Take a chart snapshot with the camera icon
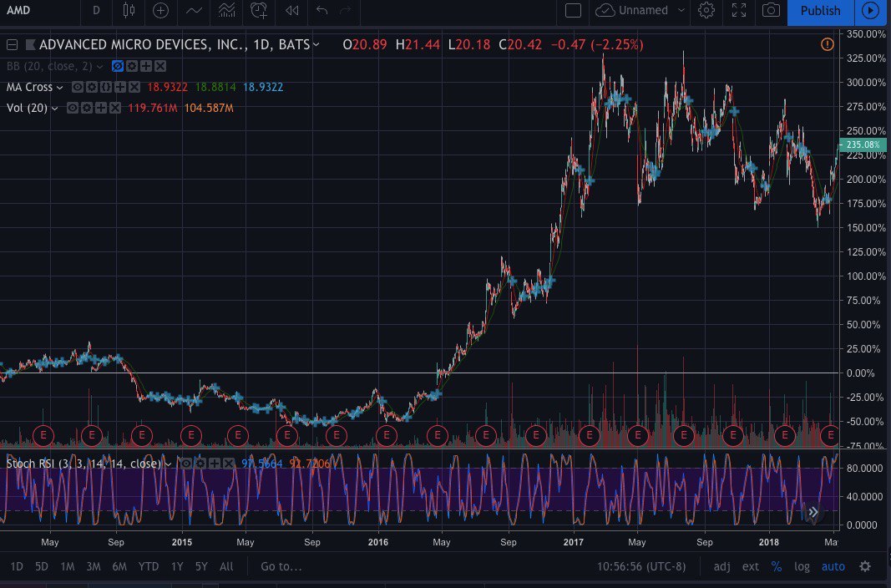This screenshot has height=588, width=891. (x=772, y=11)
